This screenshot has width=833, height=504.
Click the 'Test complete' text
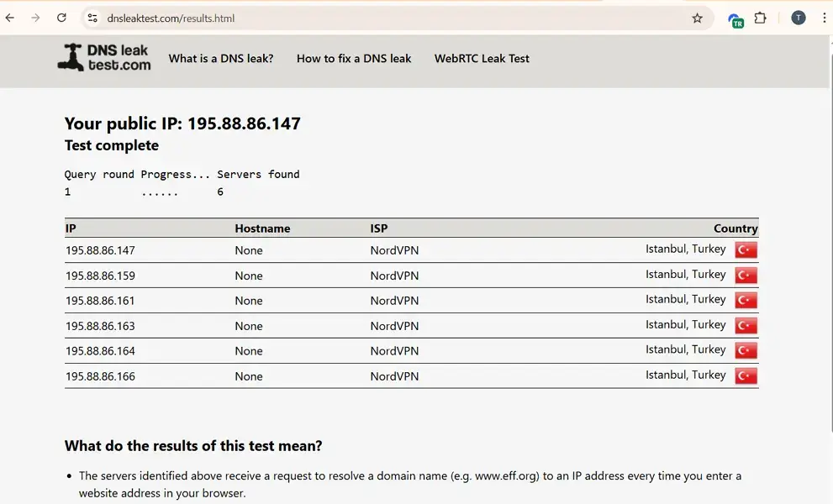(112, 145)
